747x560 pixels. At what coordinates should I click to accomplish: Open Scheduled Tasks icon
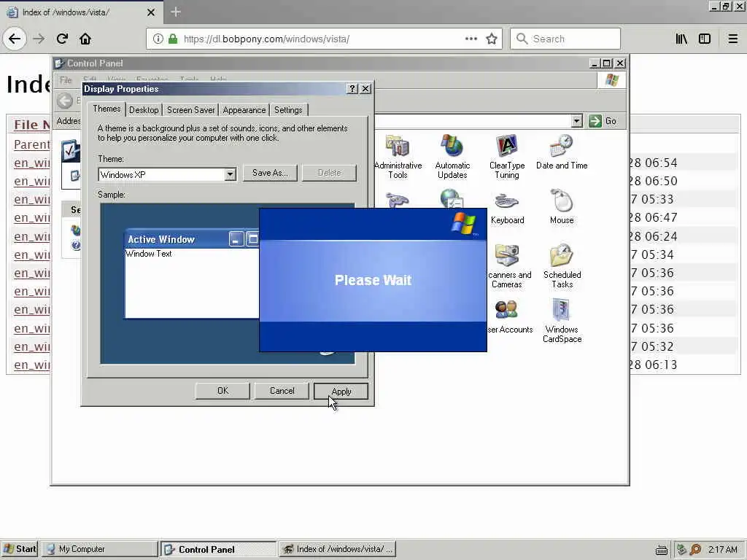[x=562, y=265]
